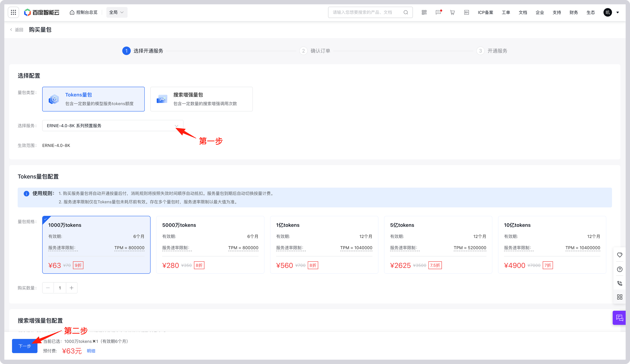Select the 5000万tokens package card

(210, 245)
